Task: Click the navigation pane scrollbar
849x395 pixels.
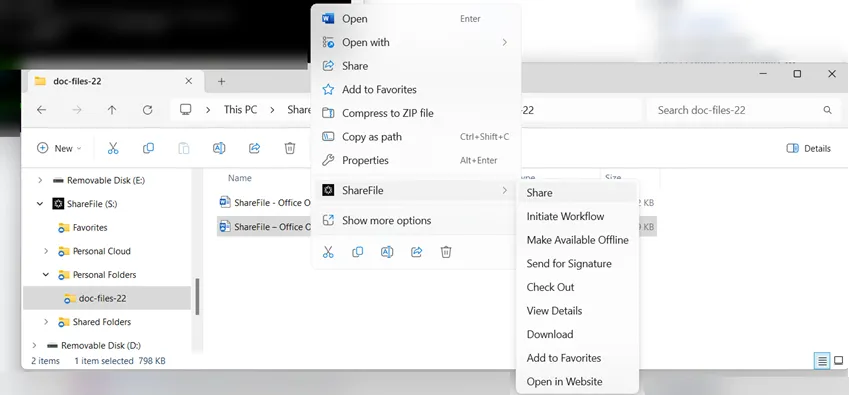Action: pos(197,297)
